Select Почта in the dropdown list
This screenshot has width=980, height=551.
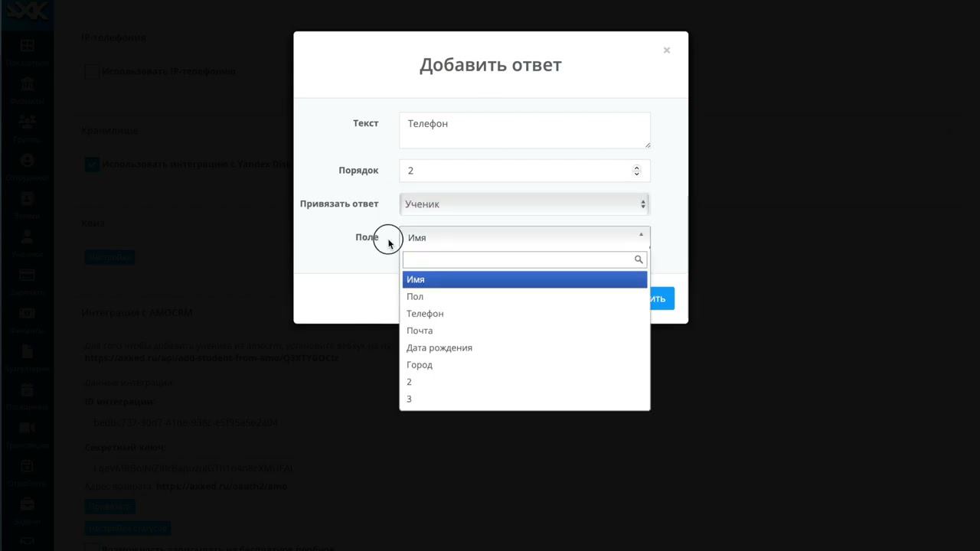524,331
